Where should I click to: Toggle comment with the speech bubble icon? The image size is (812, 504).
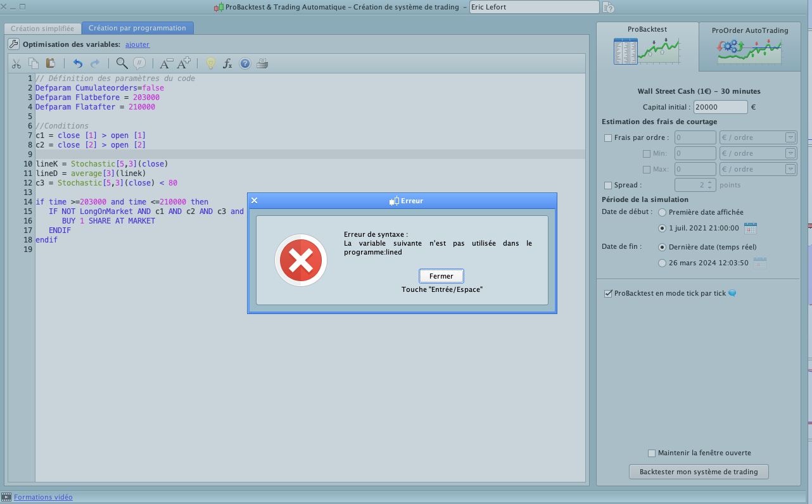point(139,63)
